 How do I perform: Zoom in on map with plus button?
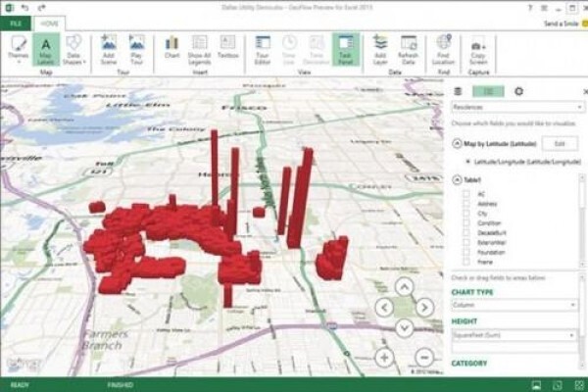385,358
